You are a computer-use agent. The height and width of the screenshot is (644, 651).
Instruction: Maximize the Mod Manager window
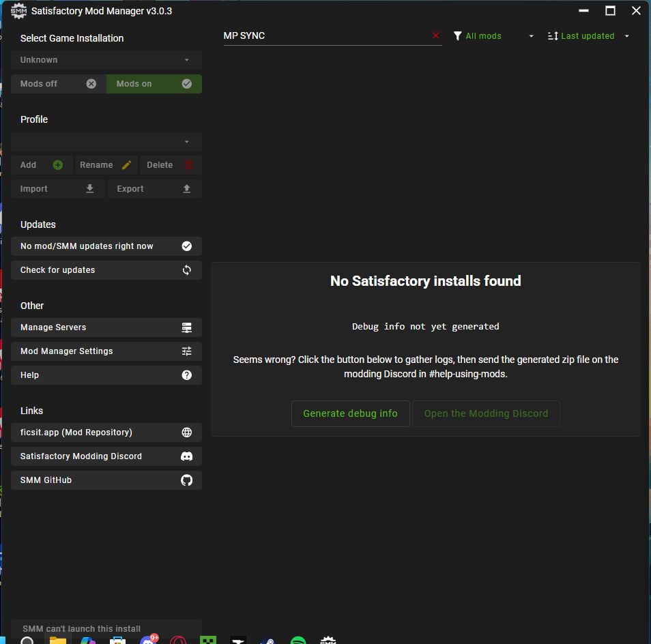click(x=610, y=11)
